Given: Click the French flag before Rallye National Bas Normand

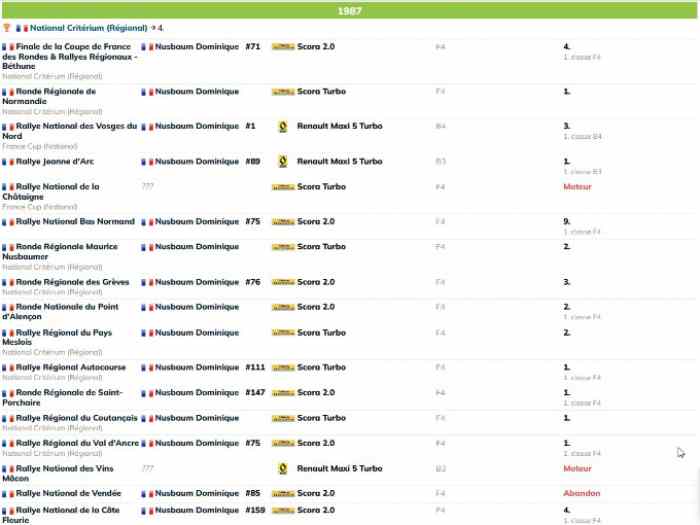Looking at the screenshot, I should [x=8, y=222].
